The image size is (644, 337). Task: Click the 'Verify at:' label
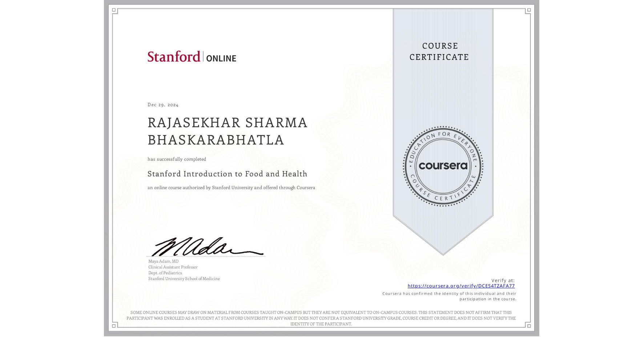[x=503, y=280]
